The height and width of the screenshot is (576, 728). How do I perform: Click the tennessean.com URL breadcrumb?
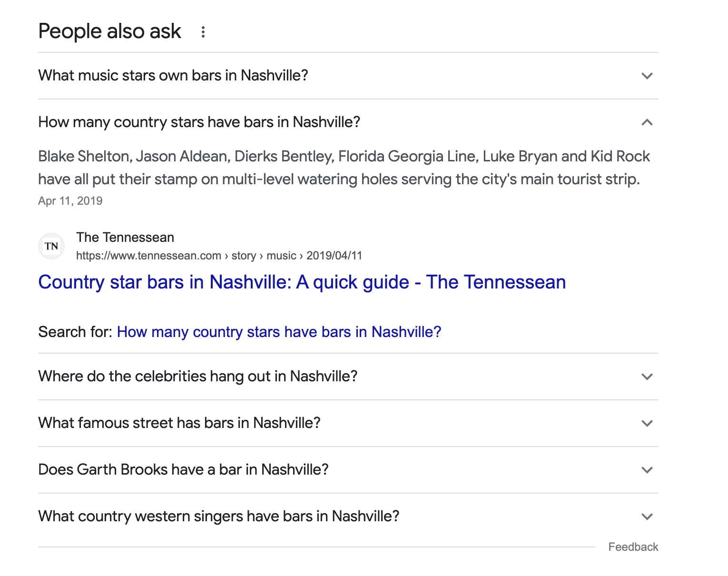click(x=219, y=256)
